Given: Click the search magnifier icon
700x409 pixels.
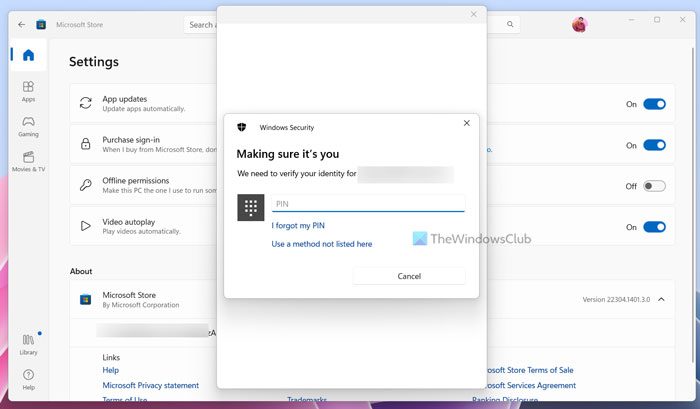Looking at the screenshot, I should pos(511,24).
